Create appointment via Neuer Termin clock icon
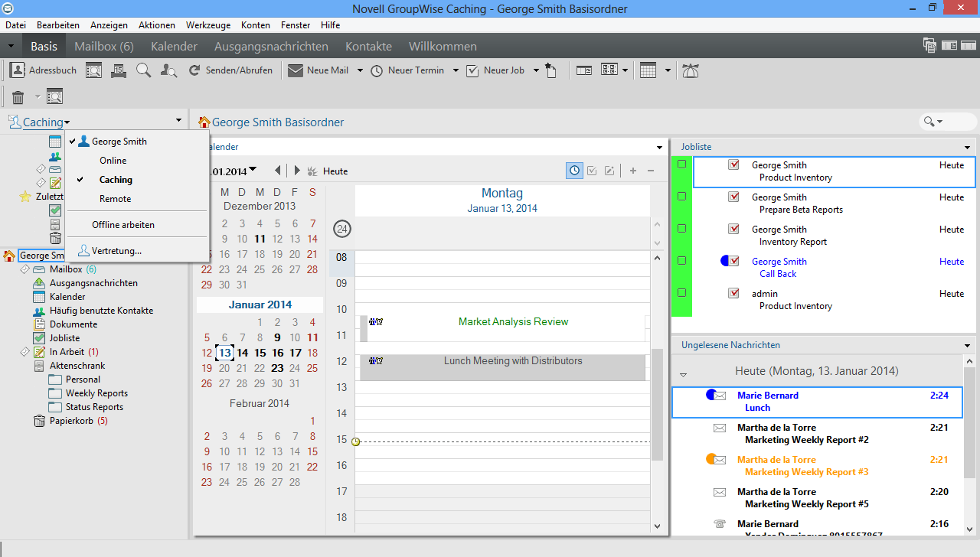 377,70
